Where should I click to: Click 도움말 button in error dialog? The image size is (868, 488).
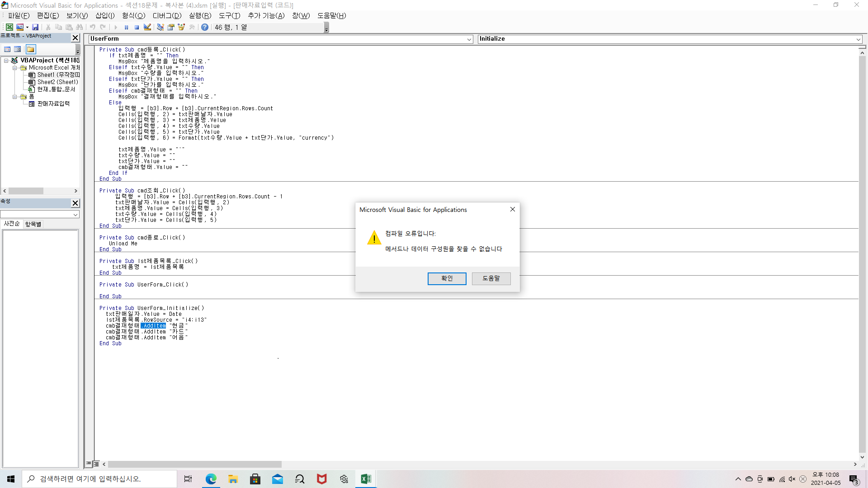[491, 278]
